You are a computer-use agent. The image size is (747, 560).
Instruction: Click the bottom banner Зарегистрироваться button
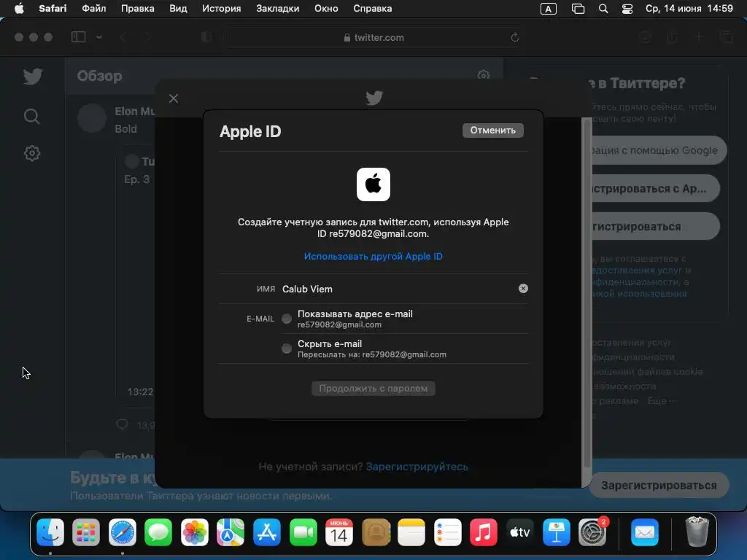659,485
